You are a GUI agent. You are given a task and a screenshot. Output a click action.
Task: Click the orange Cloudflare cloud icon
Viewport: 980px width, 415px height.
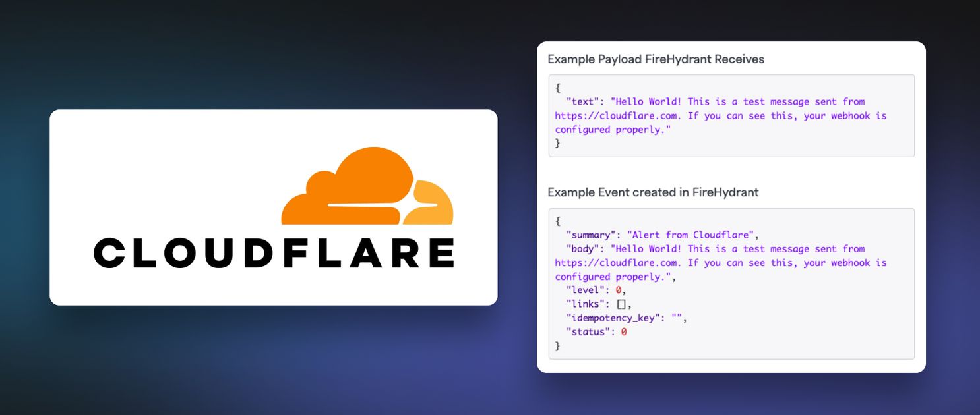pyautogui.click(x=367, y=186)
